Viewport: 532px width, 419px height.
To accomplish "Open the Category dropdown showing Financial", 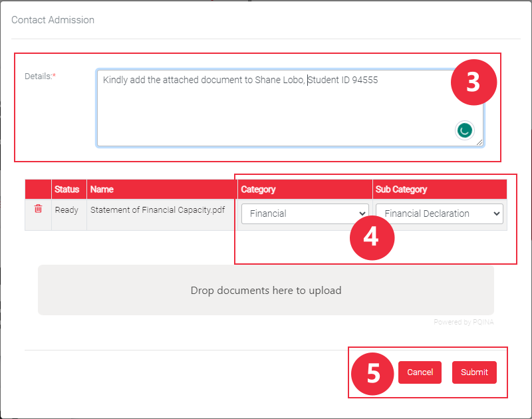I will coord(305,213).
